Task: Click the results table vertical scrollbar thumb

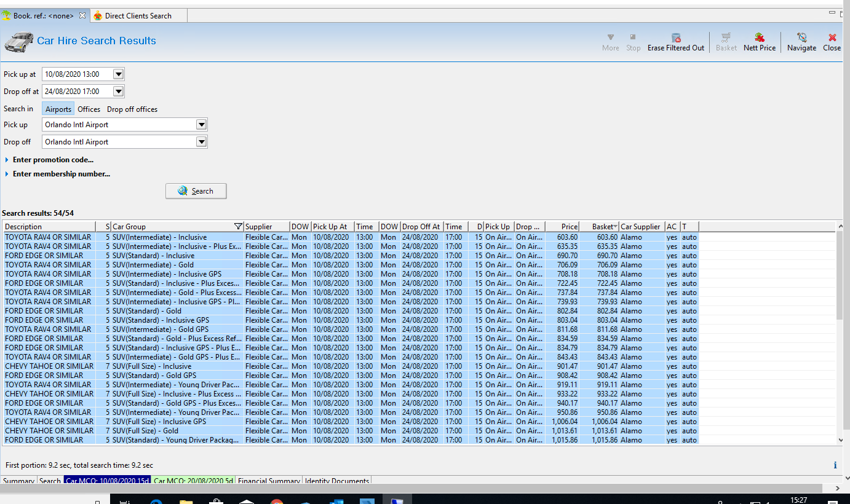Action: [841, 277]
